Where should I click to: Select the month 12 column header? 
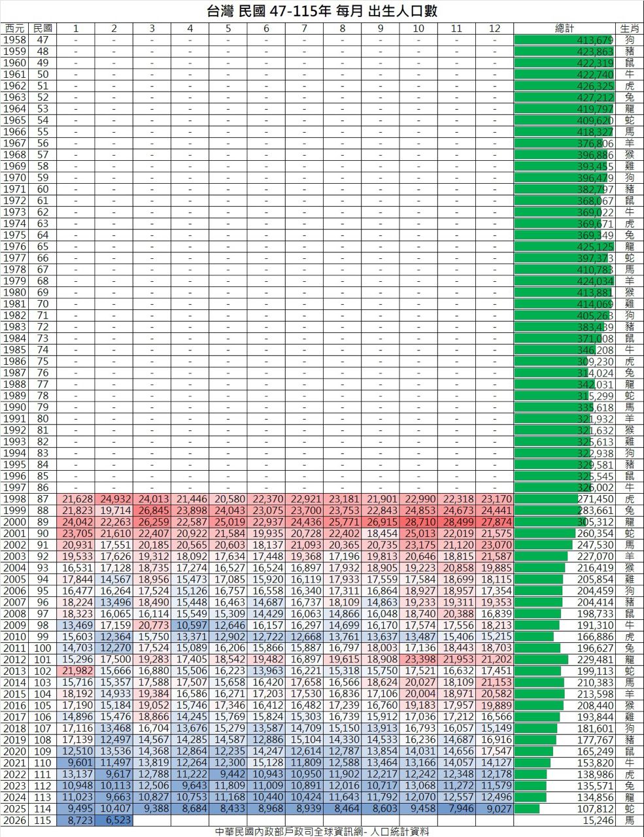coord(494,28)
